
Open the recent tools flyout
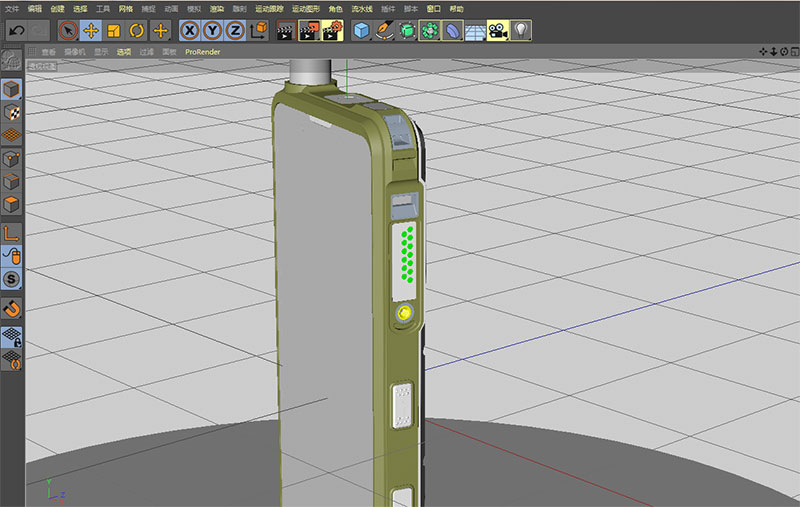click(161, 31)
